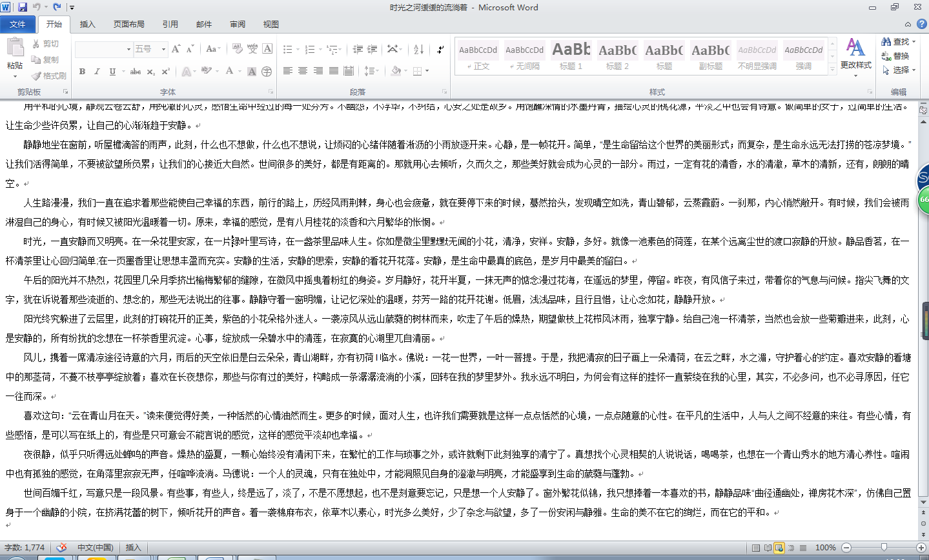Open the Enclose Characters (circled 字) tool
The image size is (929, 560).
click(x=267, y=71)
